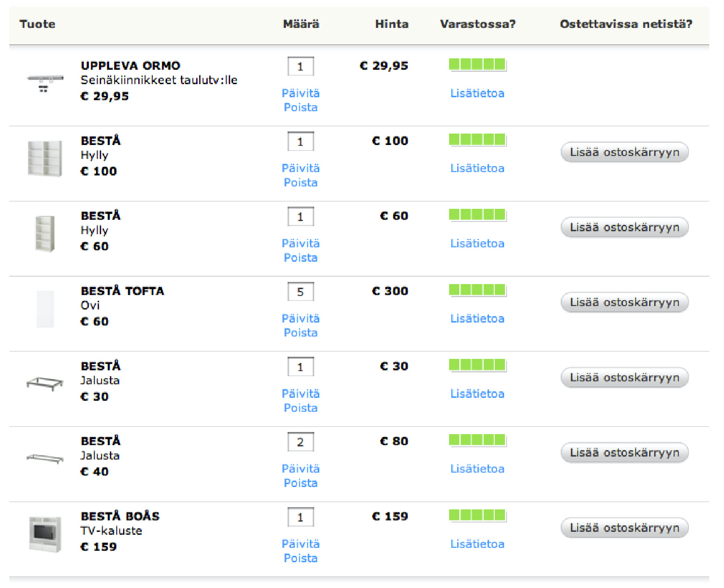The image size is (724, 588).
Task: Add BESTÅ TOFTA Ovi to shopping cart
Action: pyautogui.click(x=625, y=302)
